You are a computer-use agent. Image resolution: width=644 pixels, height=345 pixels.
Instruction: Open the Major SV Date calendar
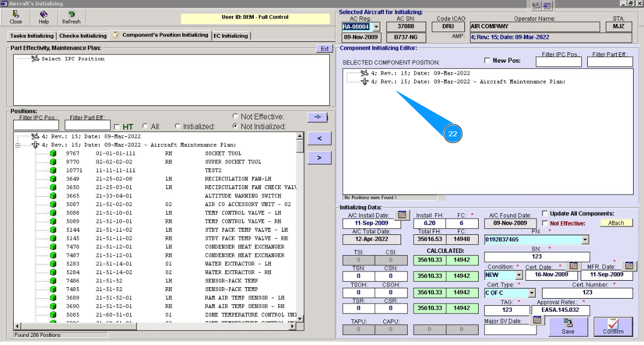click(536, 320)
